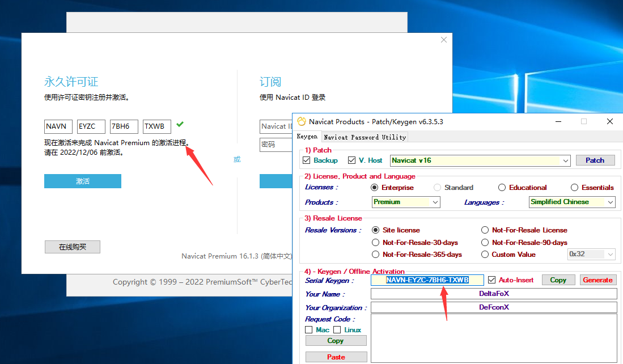Close the Navicat activation dialog
This screenshot has width=623, height=364.
444,40
